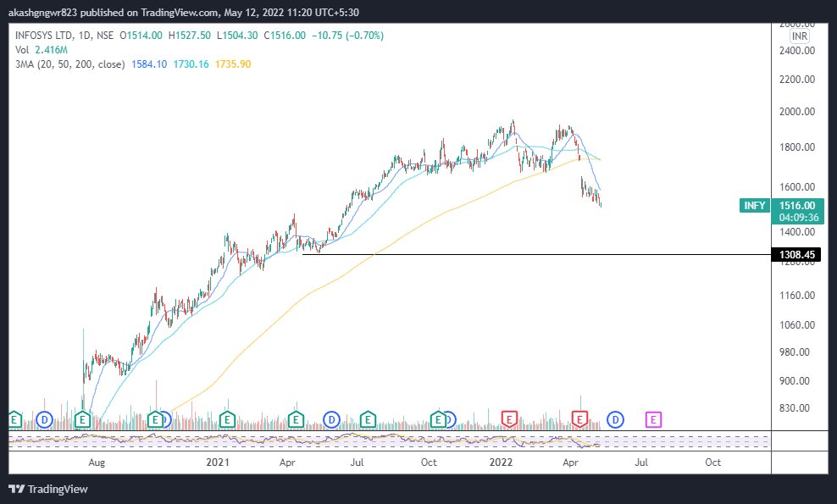Click the last Oct label on time axis
The height and width of the screenshot is (504, 837).
712,462
